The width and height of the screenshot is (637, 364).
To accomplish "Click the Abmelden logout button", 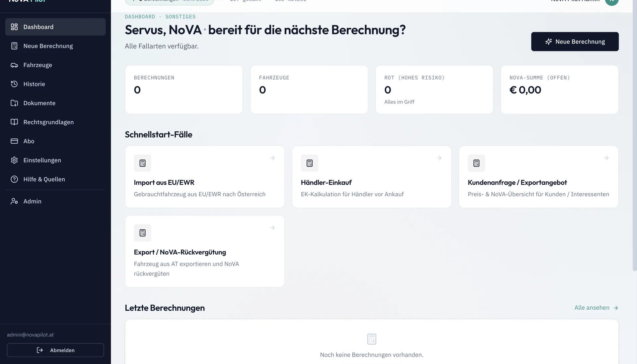I will (x=55, y=350).
